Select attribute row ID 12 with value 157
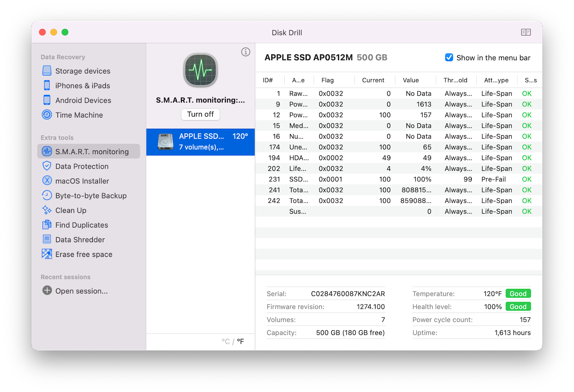Viewport: 574px width, 392px height. pos(399,115)
